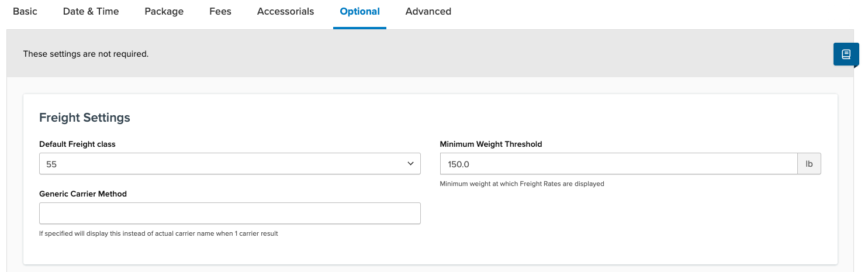Click the Freight Settings heading
The width and height of the screenshot is (868, 272).
click(x=85, y=118)
